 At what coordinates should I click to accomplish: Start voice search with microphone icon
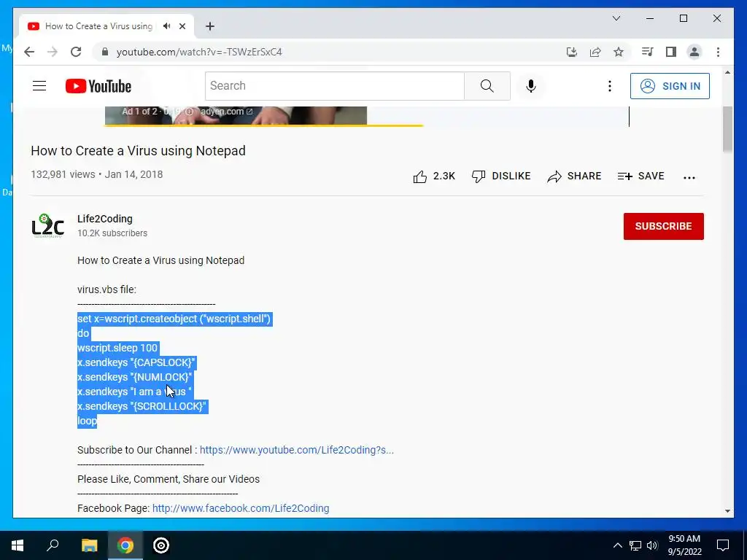[x=531, y=86]
